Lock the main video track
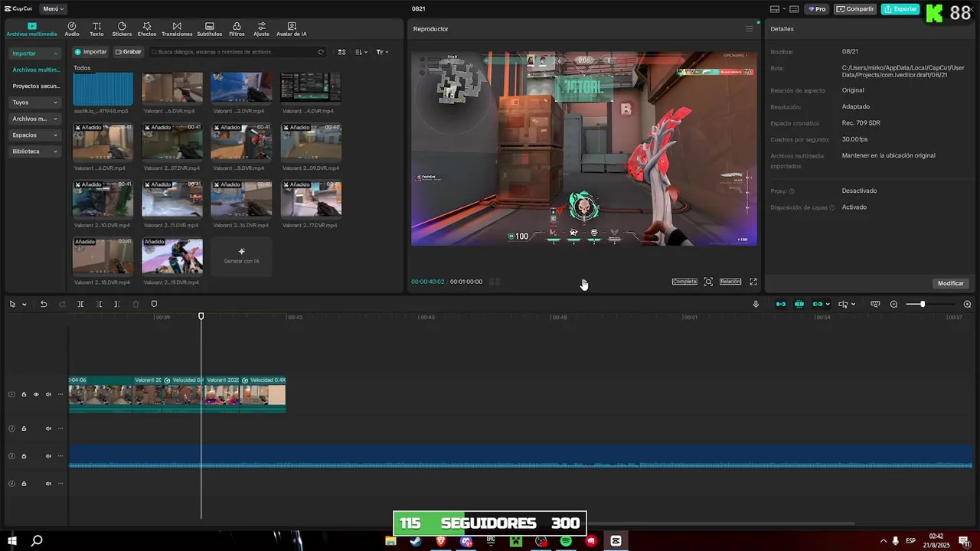This screenshot has height=551, width=980. click(x=24, y=395)
